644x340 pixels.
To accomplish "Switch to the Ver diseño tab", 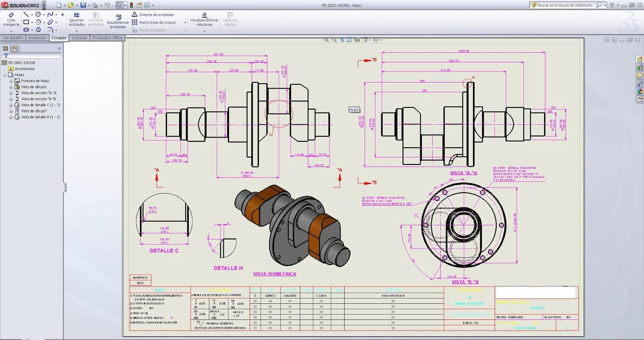I will [x=13, y=38].
